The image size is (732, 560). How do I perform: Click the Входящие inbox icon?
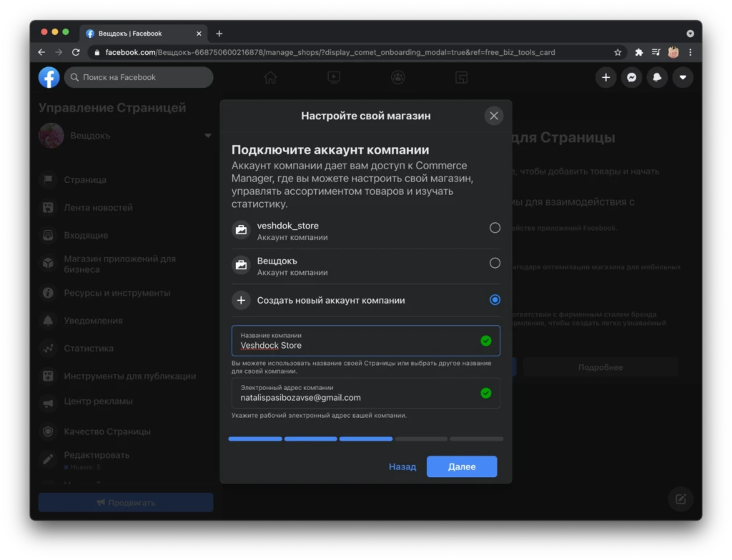(48, 235)
